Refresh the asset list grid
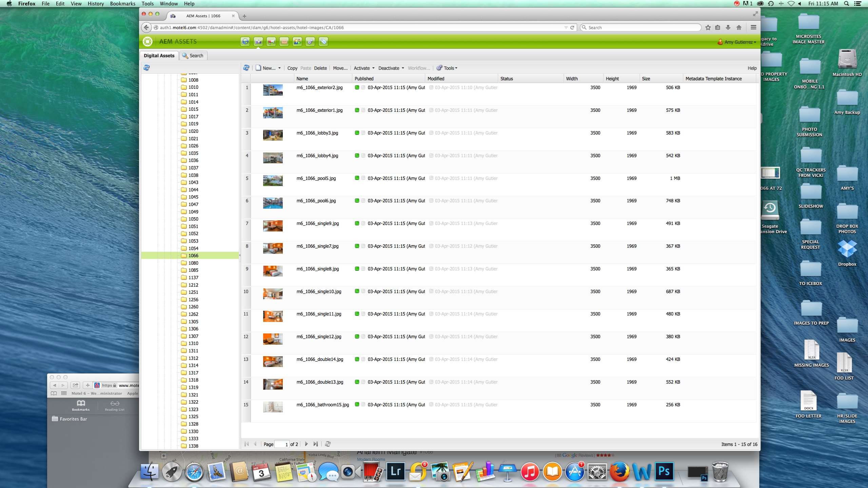 pyautogui.click(x=246, y=68)
